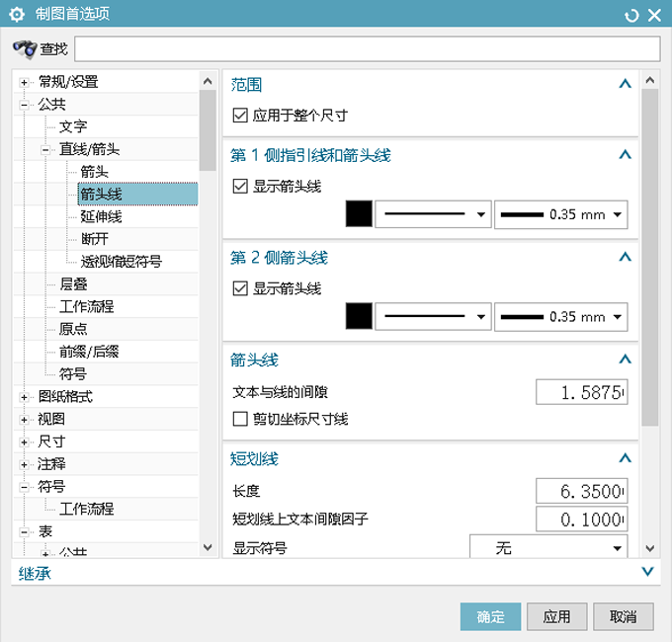This screenshot has width=672, height=642.
Task: Click the binoculars find icon
Action: click(x=24, y=48)
